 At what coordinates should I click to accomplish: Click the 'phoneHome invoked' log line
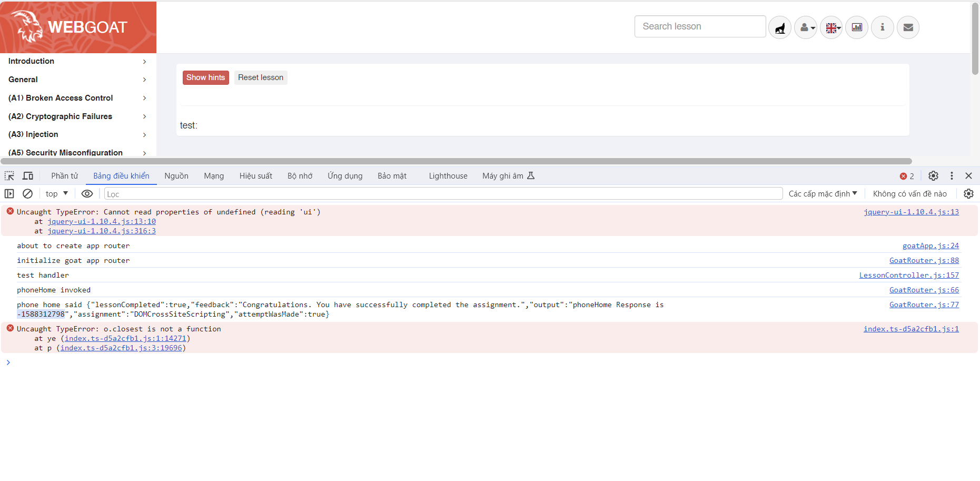click(x=54, y=290)
